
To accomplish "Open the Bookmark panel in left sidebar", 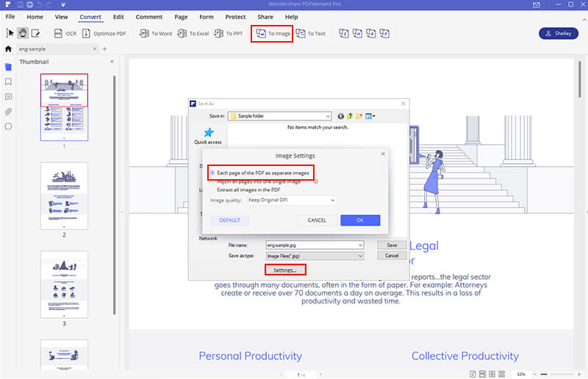I will click(8, 82).
